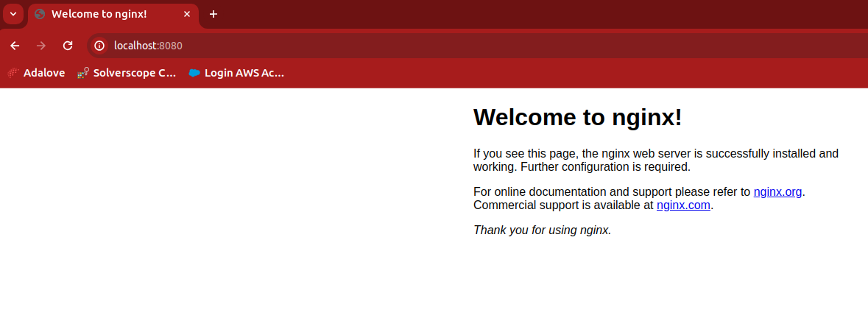Go forward with the forward arrow
The width and height of the screenshot is (868, 321).
click(41, 46)
